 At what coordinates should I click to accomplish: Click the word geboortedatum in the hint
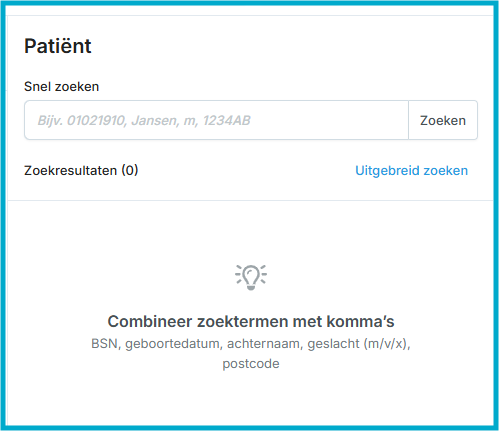click(x=174, y=344)
